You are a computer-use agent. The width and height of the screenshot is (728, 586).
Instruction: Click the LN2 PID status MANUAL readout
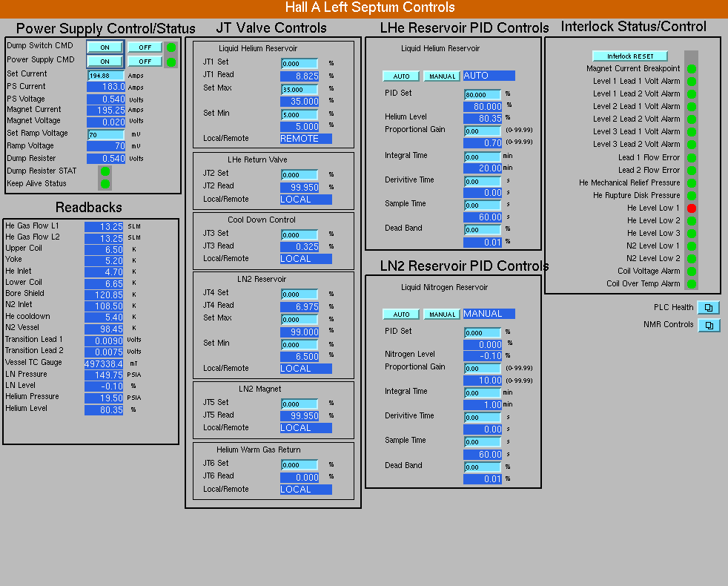coord(489,314)
